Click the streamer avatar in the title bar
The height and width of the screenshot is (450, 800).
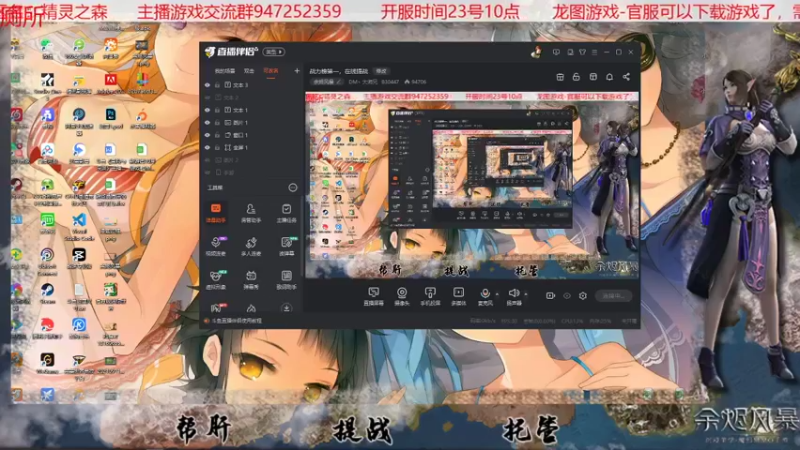(536, 52)
